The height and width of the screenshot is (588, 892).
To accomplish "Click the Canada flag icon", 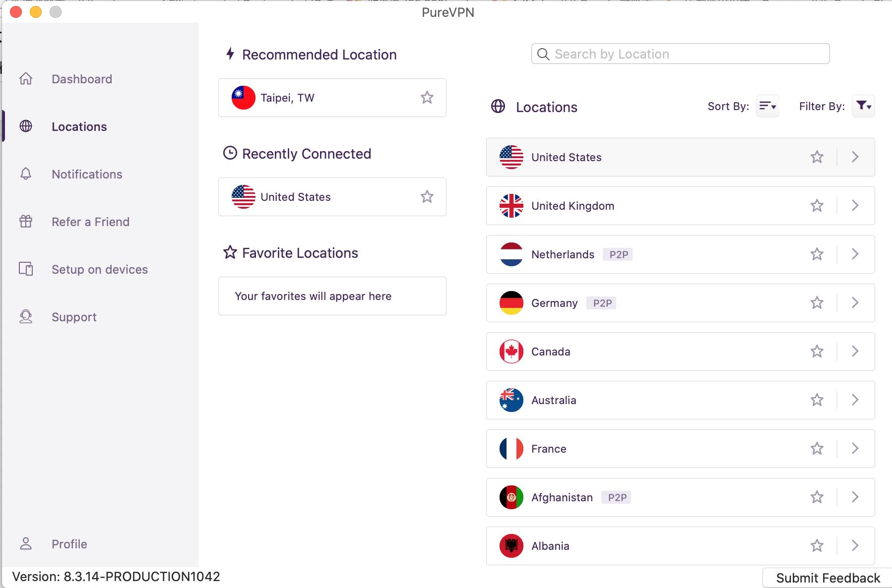I will pos(511,352).
